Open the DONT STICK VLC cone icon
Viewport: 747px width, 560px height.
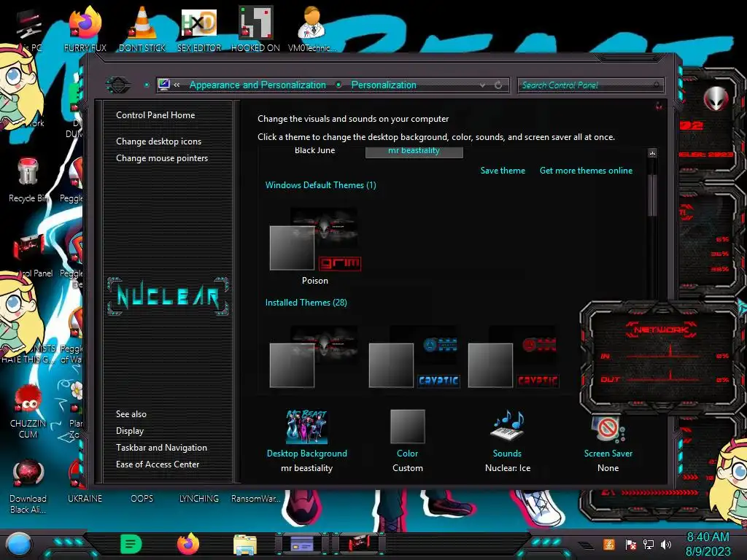click(x=142, y=28)
